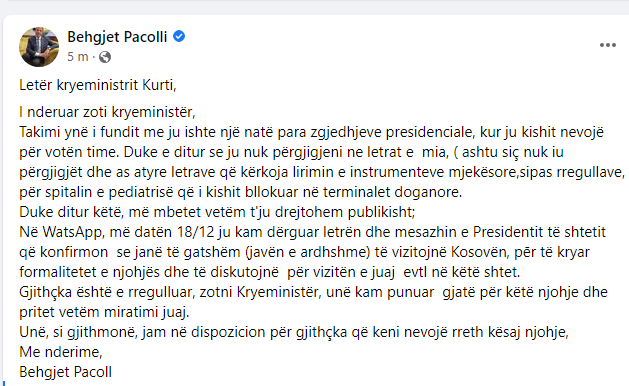Click the line starting 'përgjigjët dhe as atyre'

pyautogui.click(x=322, y=172)
